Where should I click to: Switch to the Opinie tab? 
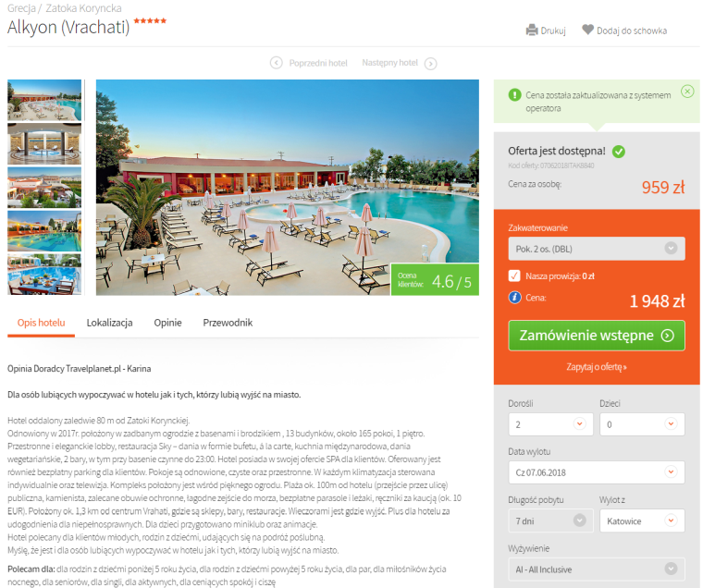[x=167, y=323]
